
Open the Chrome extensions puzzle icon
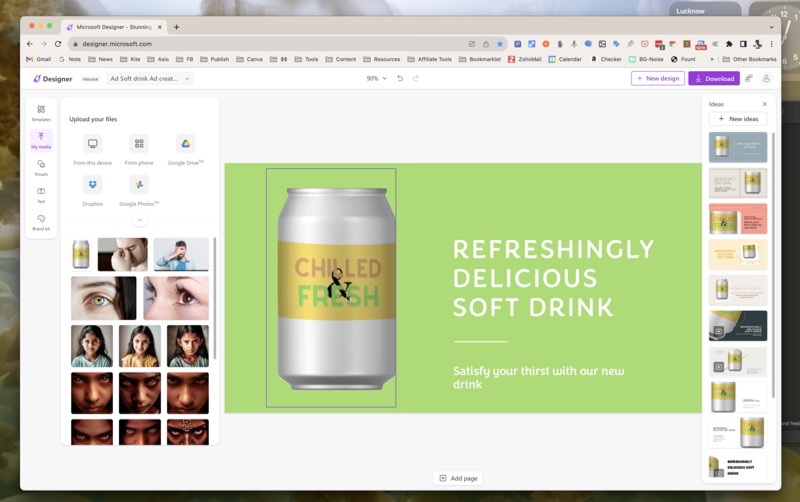coord(729,44)
